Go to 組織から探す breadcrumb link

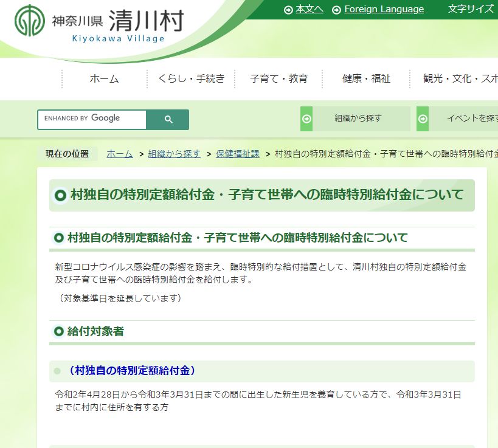(174, 154)
